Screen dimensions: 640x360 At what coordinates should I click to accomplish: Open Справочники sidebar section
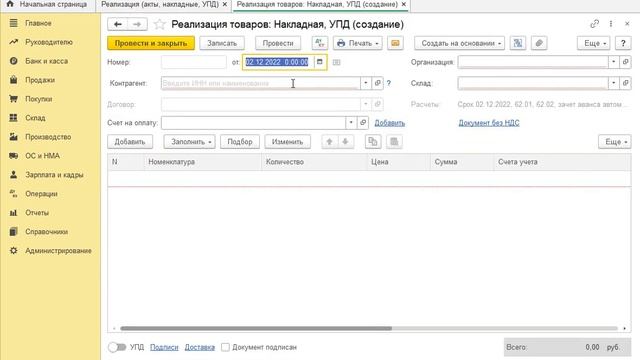point(47,232)
